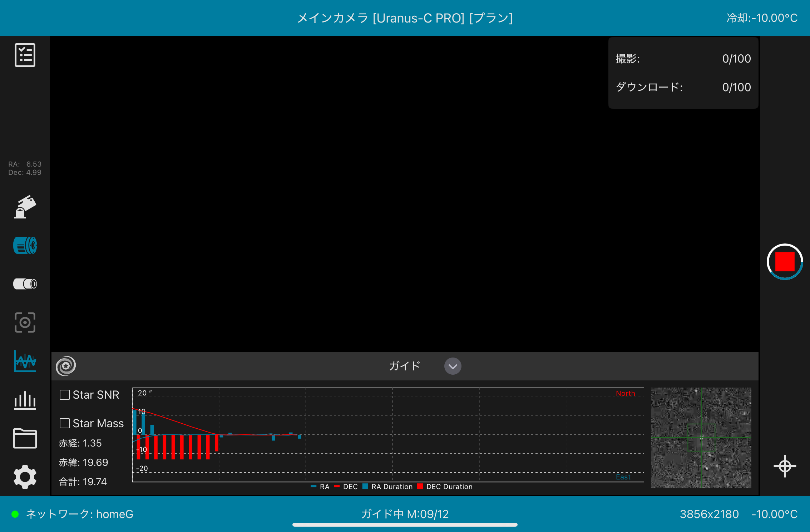Click the crosshair target icon
810x532 pixels.
(x=785, y=466)
